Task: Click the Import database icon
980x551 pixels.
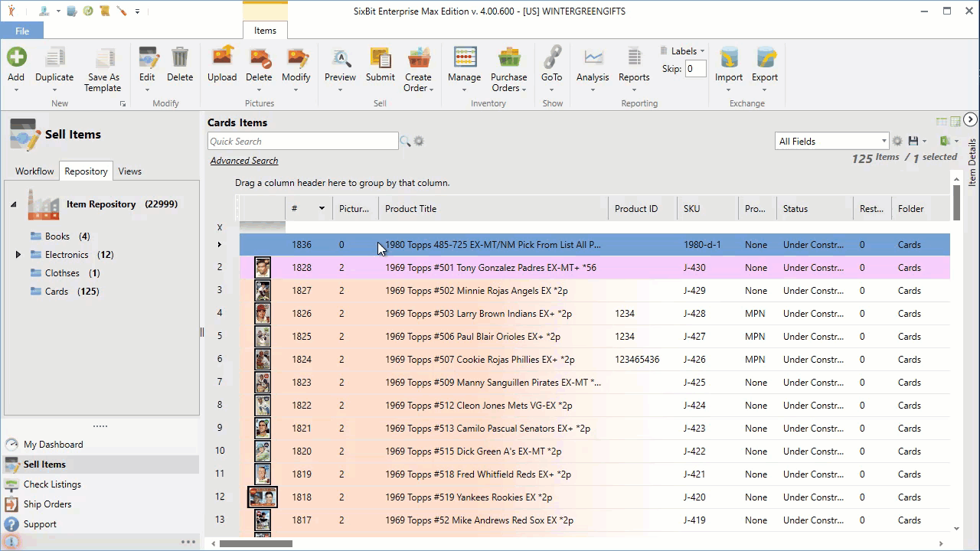Action: pos(729,57)
